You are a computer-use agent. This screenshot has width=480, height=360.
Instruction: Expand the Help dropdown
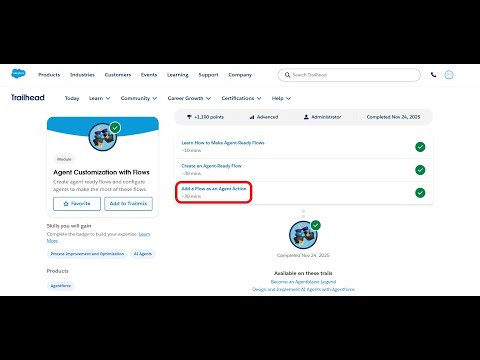281,98
